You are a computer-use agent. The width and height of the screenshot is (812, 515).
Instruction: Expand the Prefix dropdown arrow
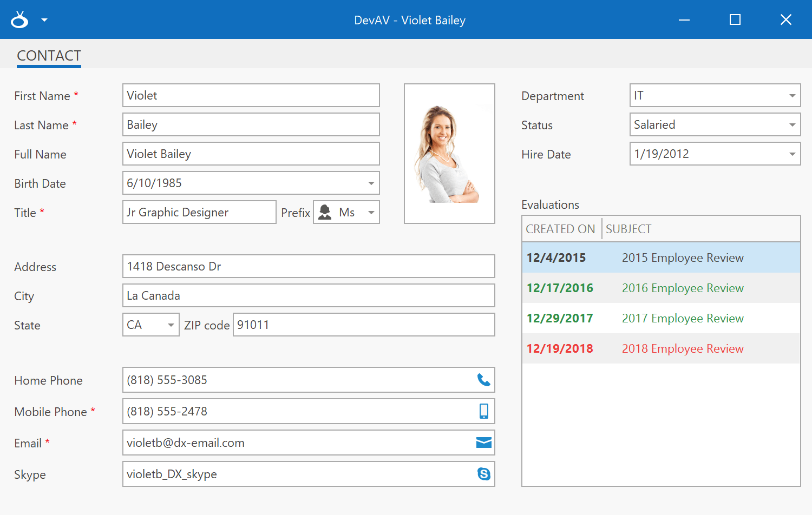point(371,213)
